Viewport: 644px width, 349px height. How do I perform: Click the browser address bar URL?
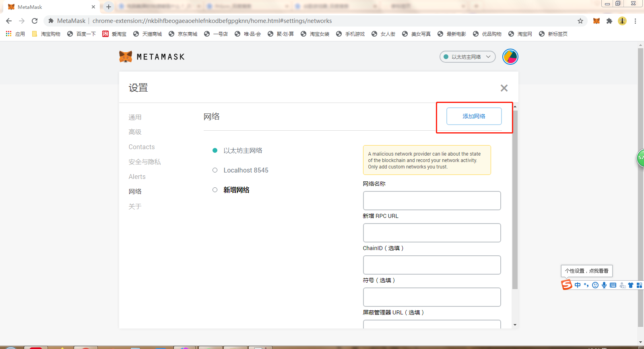212,21
